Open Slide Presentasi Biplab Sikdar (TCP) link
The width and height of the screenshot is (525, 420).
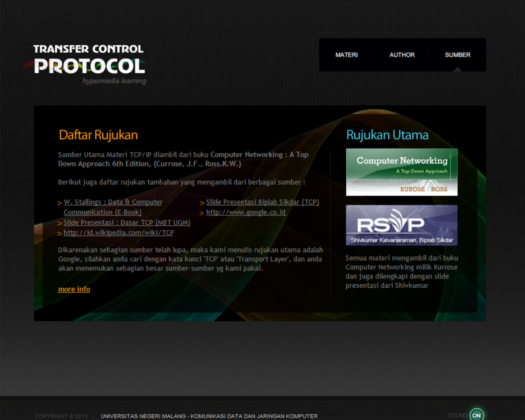(x=262, y=202)
